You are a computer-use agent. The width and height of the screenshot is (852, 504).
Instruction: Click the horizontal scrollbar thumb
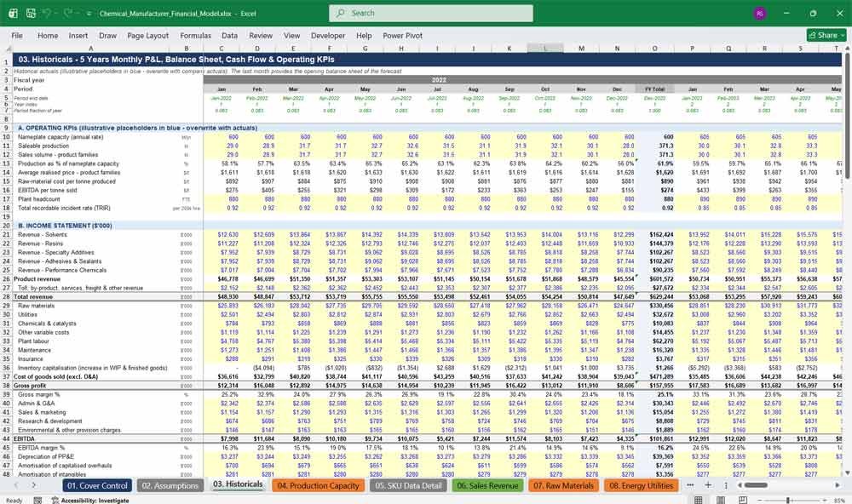[756, 485]
